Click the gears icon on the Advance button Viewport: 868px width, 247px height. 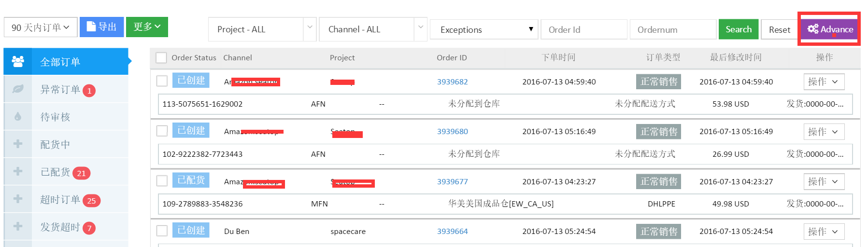point(813,29)
